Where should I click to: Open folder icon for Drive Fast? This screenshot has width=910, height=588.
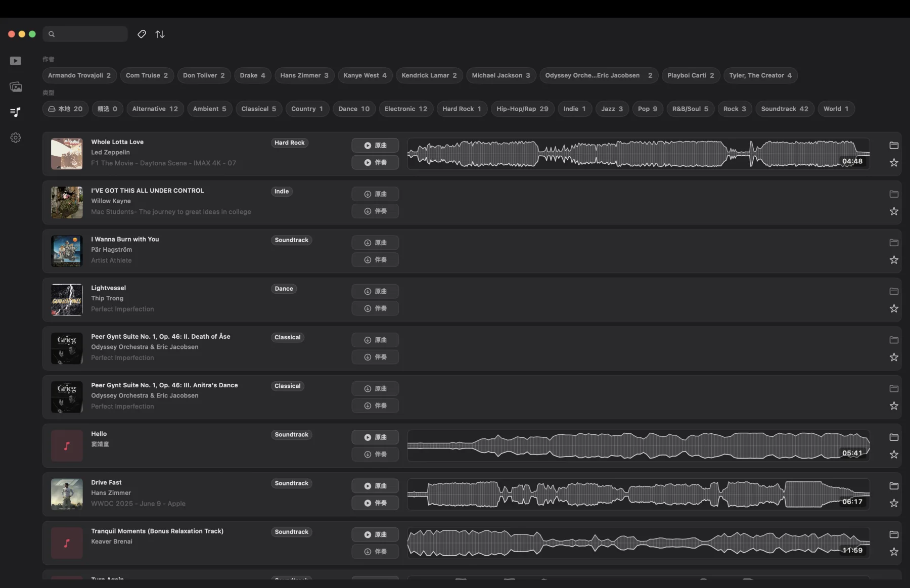tap(894, 486)
